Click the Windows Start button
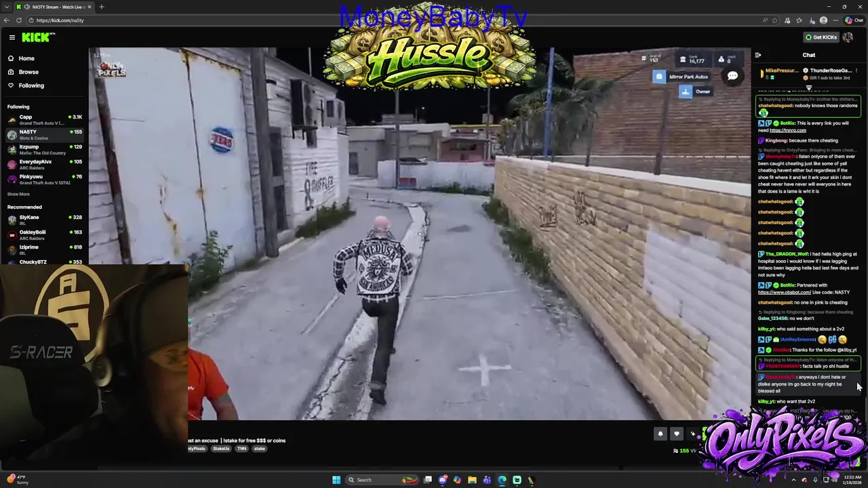868x488 pixels. click(336, 480)
